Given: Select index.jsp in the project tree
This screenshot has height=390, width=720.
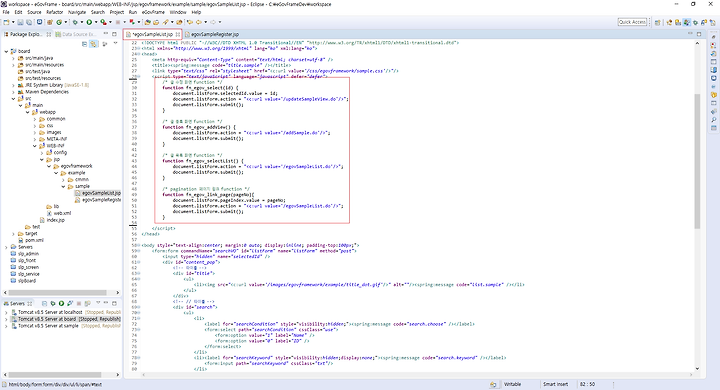Looking at the screenshot, I should (x=52, y=220).
